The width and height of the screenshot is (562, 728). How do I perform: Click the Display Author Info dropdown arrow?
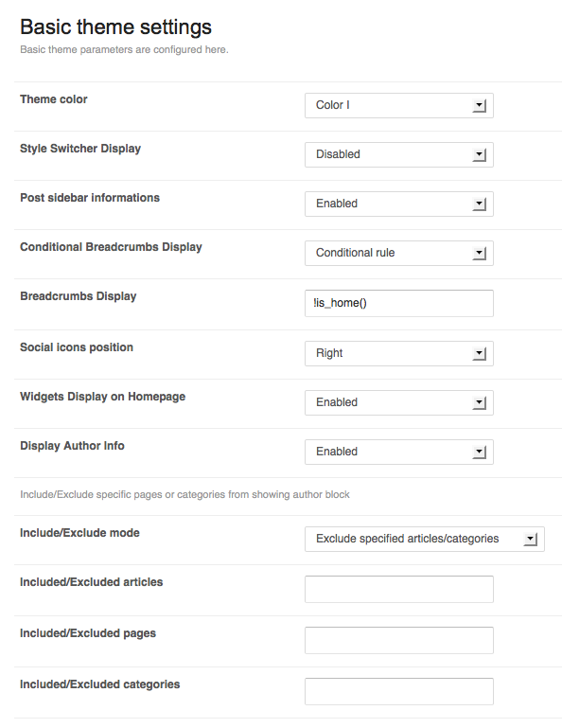click(480, 453)
